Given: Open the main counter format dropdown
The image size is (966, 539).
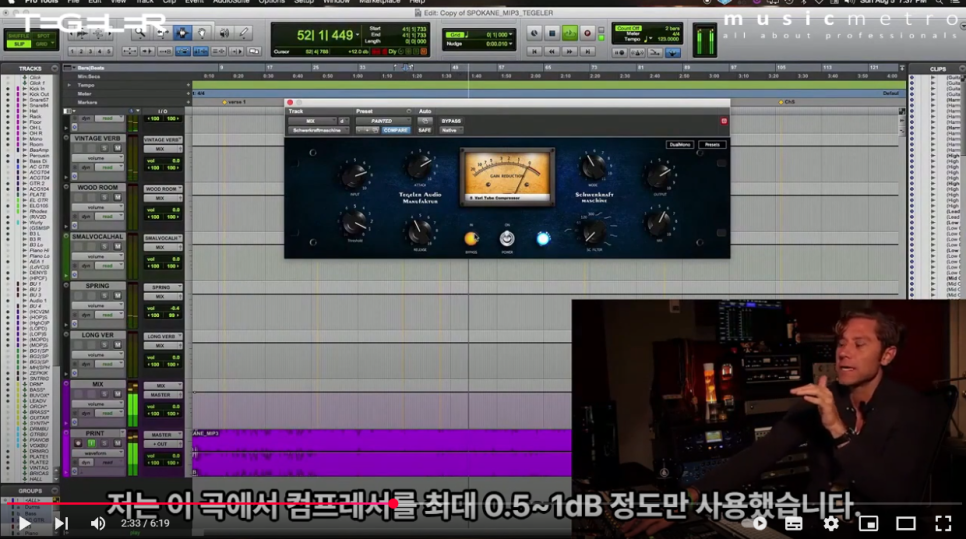Looking at the screenshot, I should click(359, 35).
